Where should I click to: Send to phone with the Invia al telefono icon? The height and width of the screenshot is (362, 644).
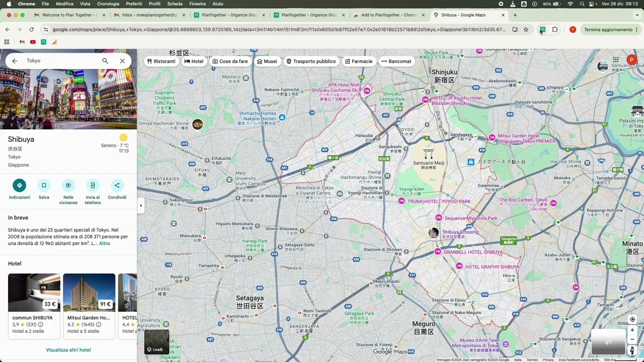pyautogui.click(x=93, y=185)
